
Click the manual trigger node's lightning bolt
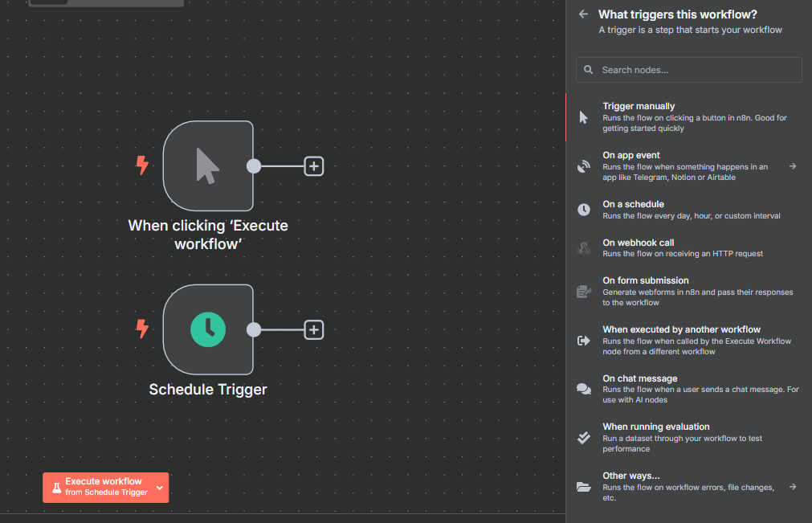142,165
